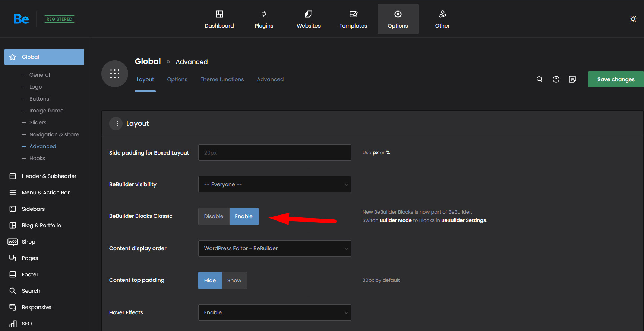
Task: Open the BeBuilder visibility dropdown
Action: click(x=275, y=184)
